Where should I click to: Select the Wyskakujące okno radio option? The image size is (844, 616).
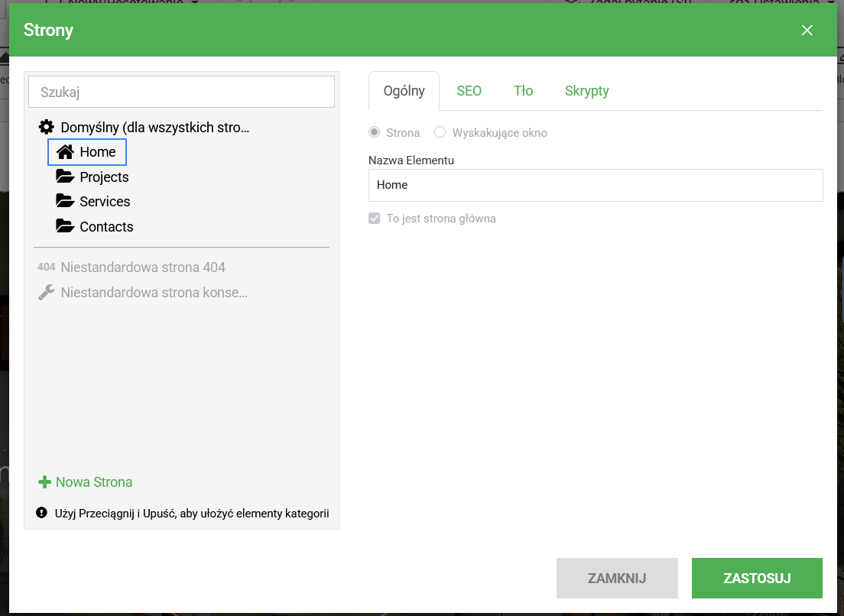(440, 132)
